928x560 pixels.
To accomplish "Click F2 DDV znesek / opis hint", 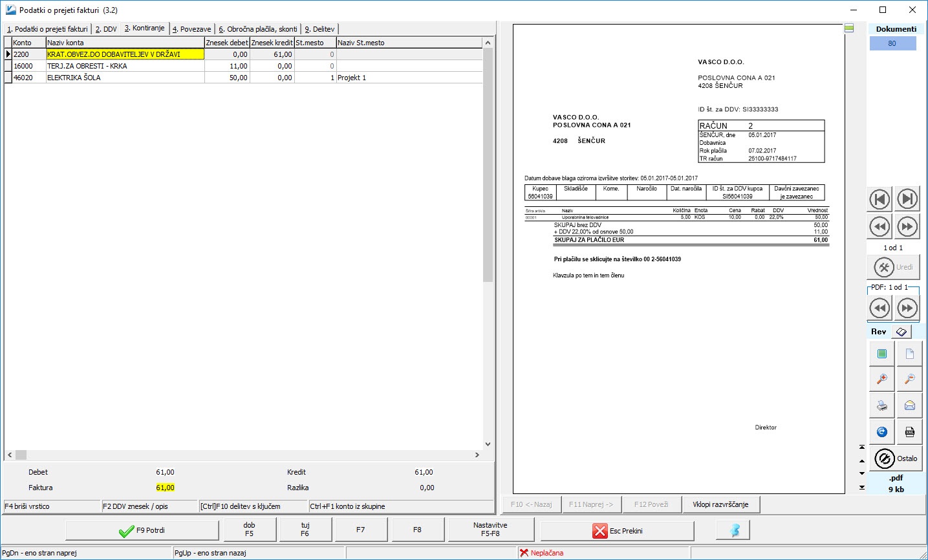I will coord(149,506).
